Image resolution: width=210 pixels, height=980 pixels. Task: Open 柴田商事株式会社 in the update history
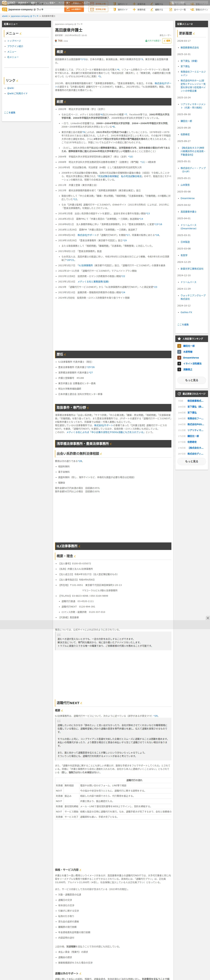(x=190, y=48)
